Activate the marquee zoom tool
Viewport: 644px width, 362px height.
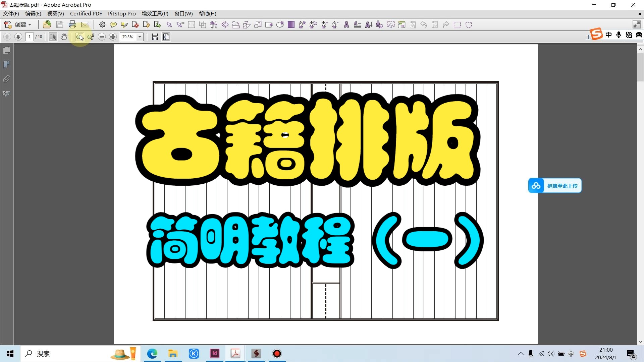(79, 37)
